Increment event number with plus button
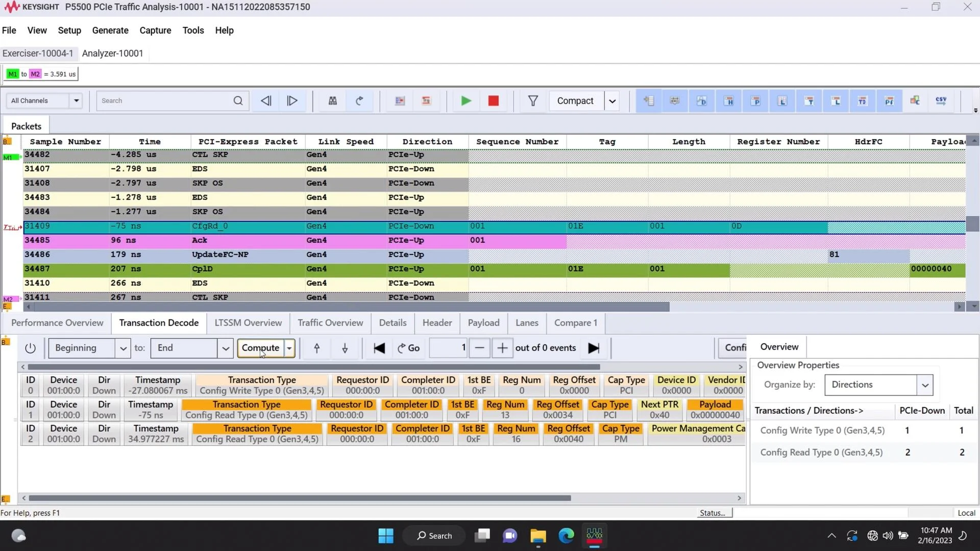980x551 pixels. [502, 348]
